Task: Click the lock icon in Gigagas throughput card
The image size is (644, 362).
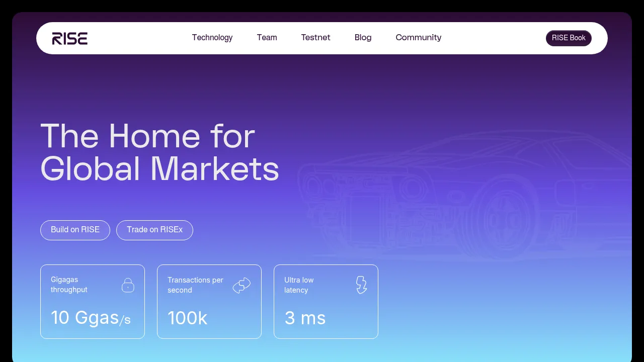Action: click(128, 285)
